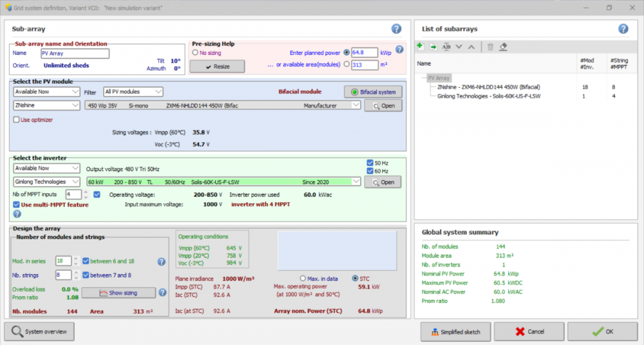Open help next to the Show sizing button
This screenshot has width=644, height=345.
point(163,293)
